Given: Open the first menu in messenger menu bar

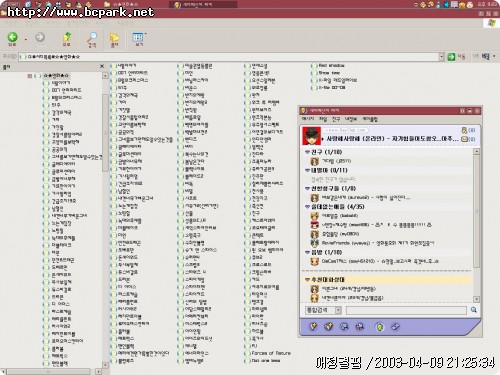Looking at the screenshot, I should click(308, 119).
